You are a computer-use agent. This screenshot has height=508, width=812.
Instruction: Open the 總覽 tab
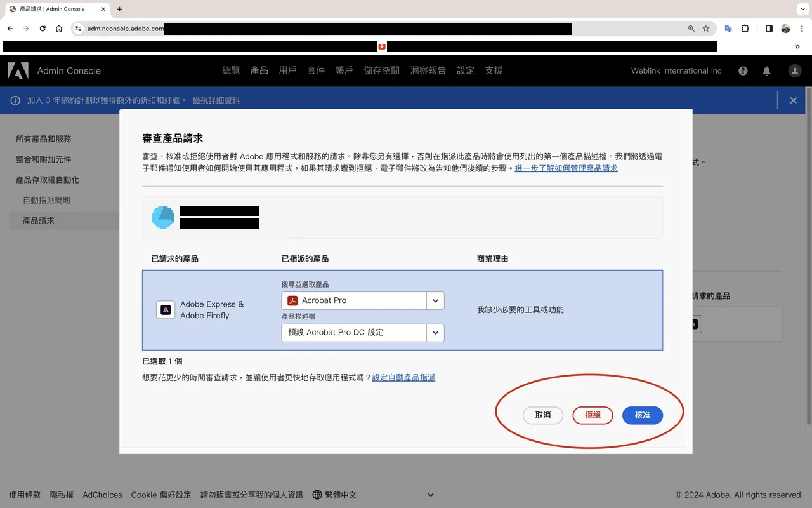point(231,70)
